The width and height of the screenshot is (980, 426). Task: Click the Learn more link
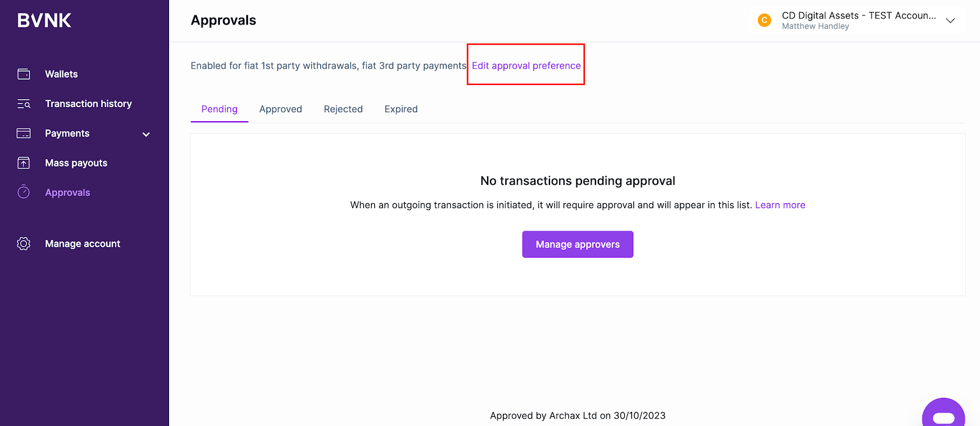[780, 204]
